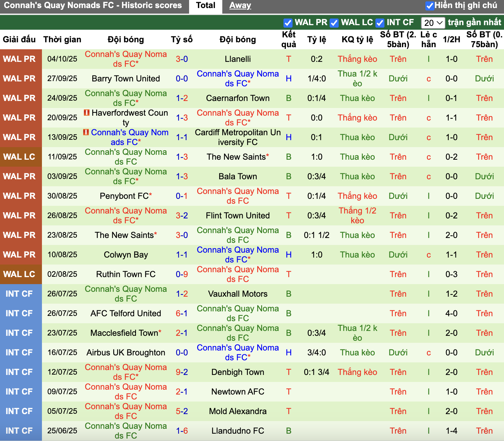
Task: Click the 'Giải đấu' column header
Action: click(19, 39)
